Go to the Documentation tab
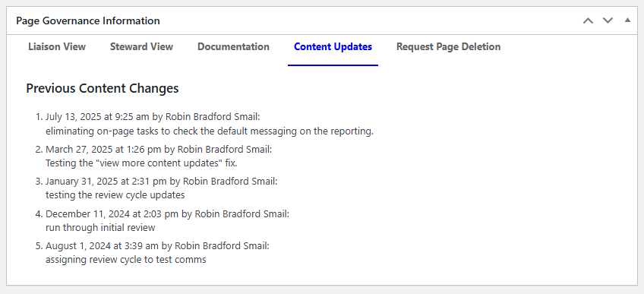 click(x=233, y=47)
